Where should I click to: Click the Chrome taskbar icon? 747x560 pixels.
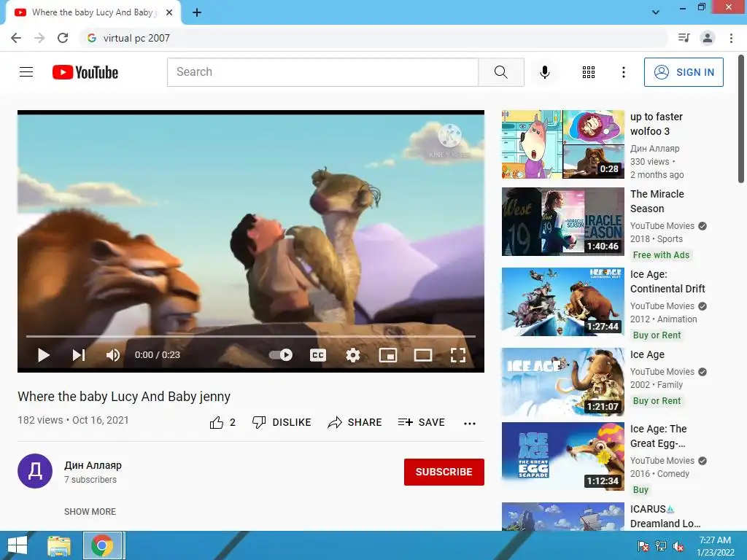[x=103, y=545]
